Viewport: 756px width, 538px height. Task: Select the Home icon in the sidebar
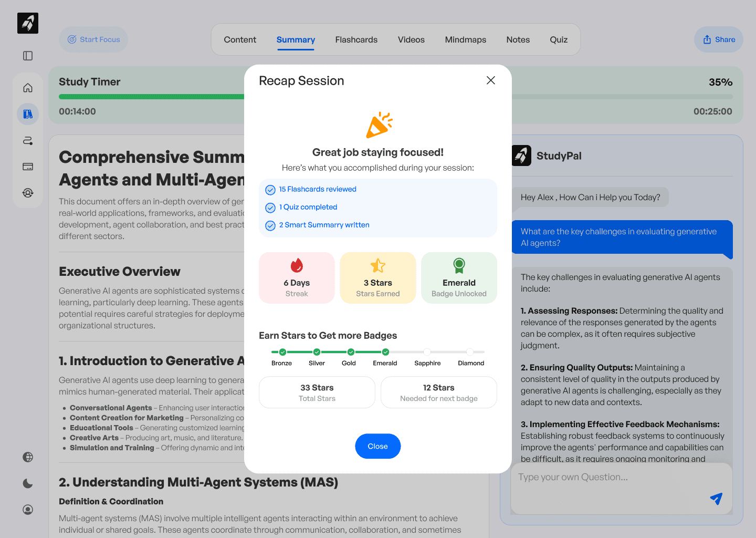click(x=27, y=87)
